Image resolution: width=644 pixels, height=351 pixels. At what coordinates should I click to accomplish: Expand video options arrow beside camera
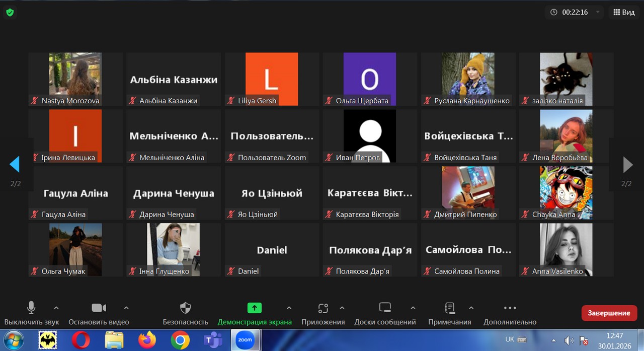pos(126,308)
